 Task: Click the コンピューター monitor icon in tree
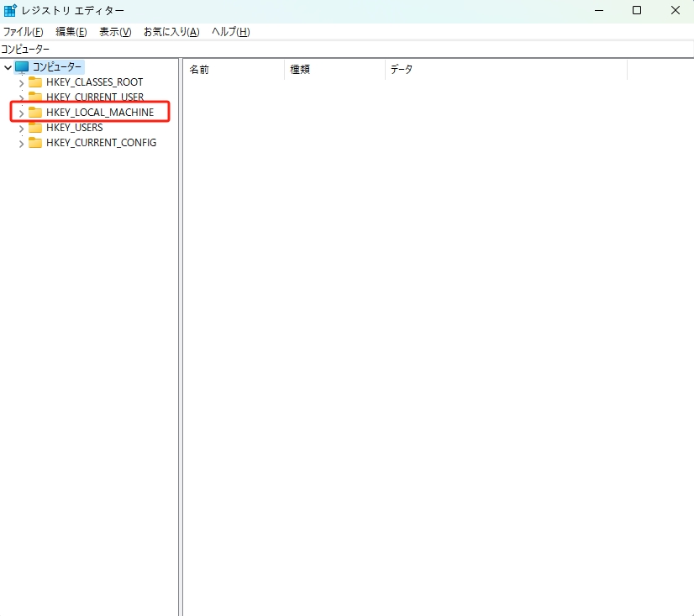22,67
